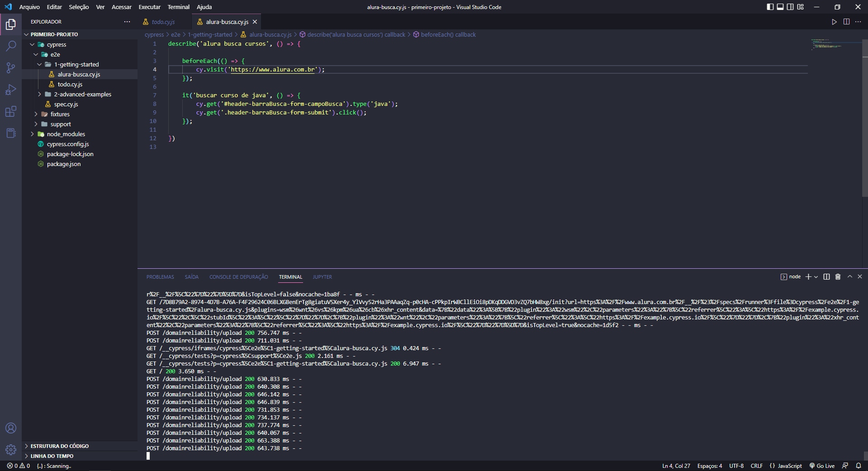Collapse the cypress folder

pyautogui.click(x=32, y=44)
